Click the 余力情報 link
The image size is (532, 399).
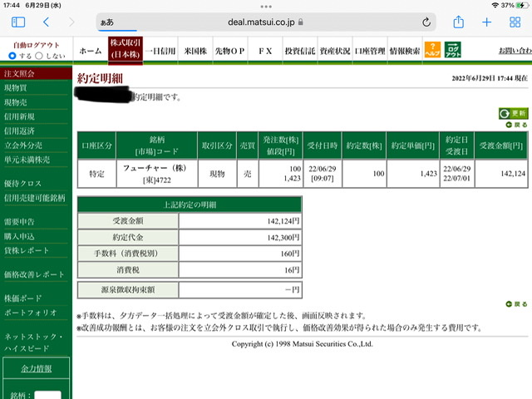[37, 368]
